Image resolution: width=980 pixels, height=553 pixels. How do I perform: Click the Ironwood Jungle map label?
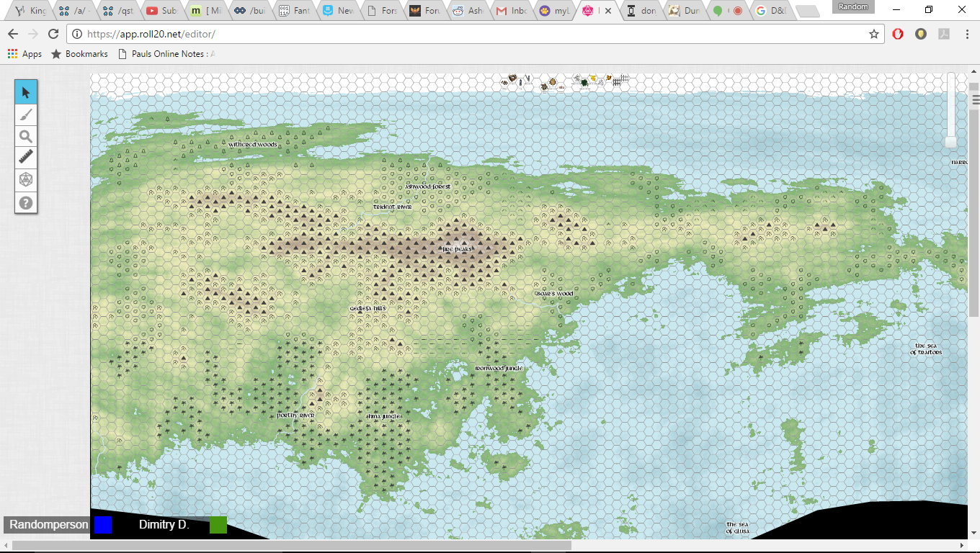pyautogui.click(x=499, y=368)
